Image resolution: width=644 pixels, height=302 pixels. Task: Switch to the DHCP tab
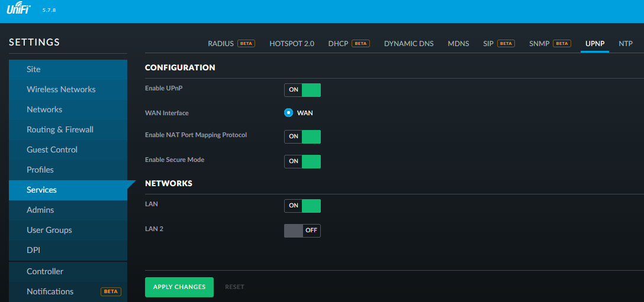[x=339, y=44]
